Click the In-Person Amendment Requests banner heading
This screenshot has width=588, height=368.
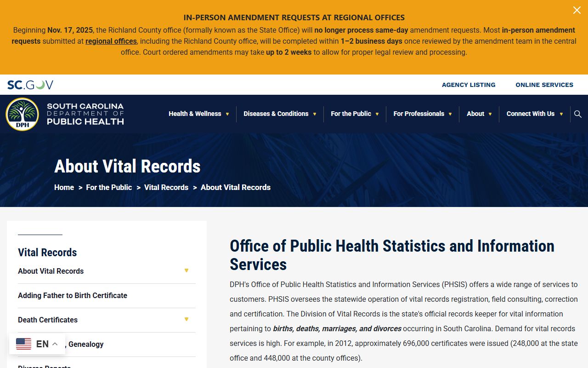click(x=294, y=17)
